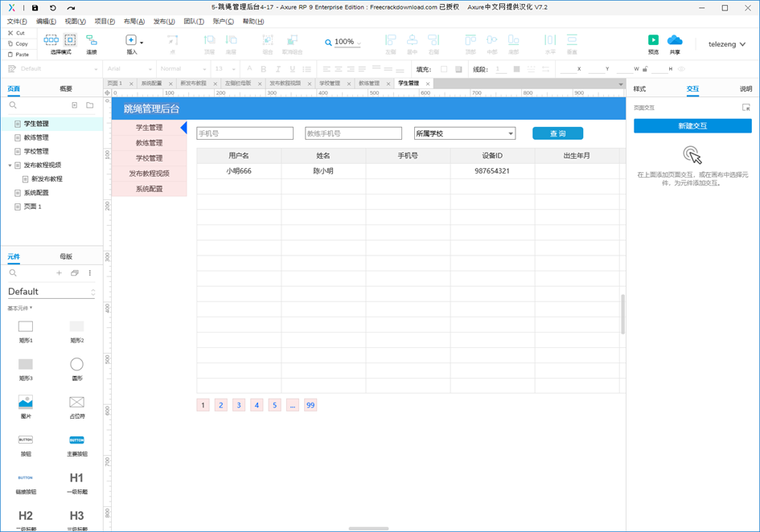Open the font size 13 dropdown

225,69
